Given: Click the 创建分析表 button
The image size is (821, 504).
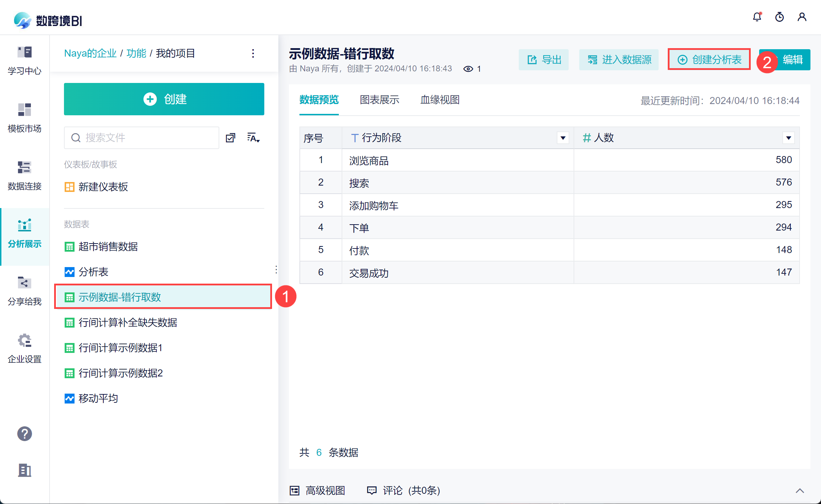Looking at the screenshot, I should pyautogui.click(x=709, y=59).
